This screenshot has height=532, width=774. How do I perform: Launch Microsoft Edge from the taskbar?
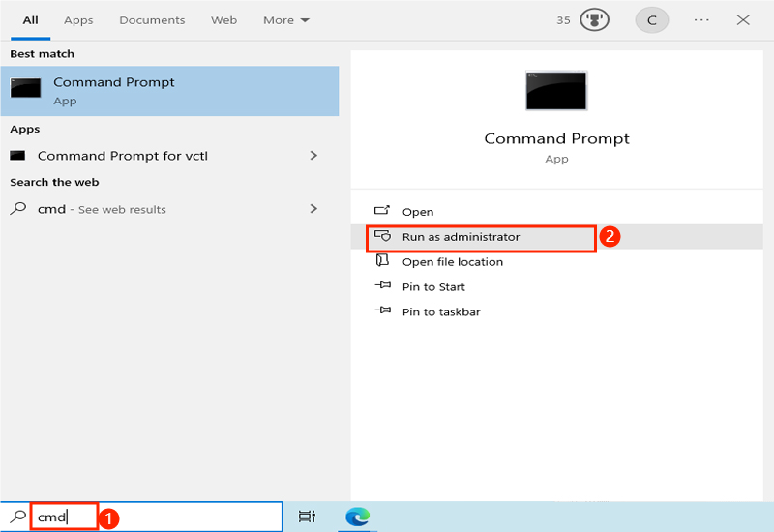tap(358, 517)
